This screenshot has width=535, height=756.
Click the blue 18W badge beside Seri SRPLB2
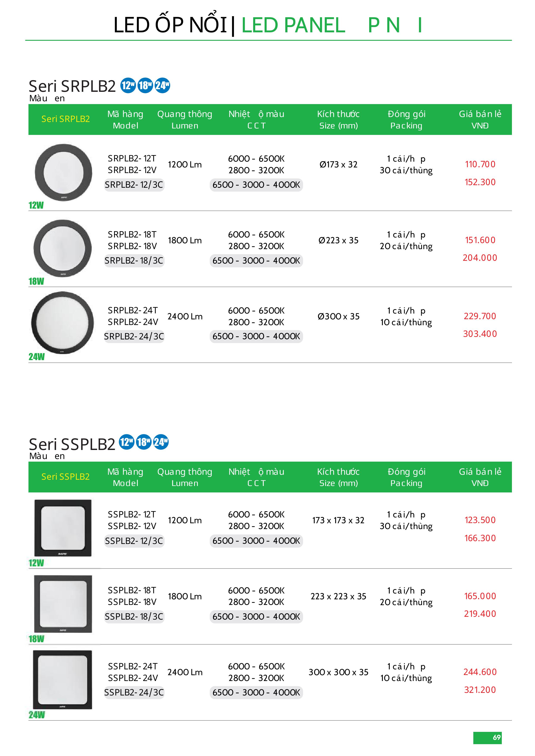pyautogui.click(x=145, y=86)
